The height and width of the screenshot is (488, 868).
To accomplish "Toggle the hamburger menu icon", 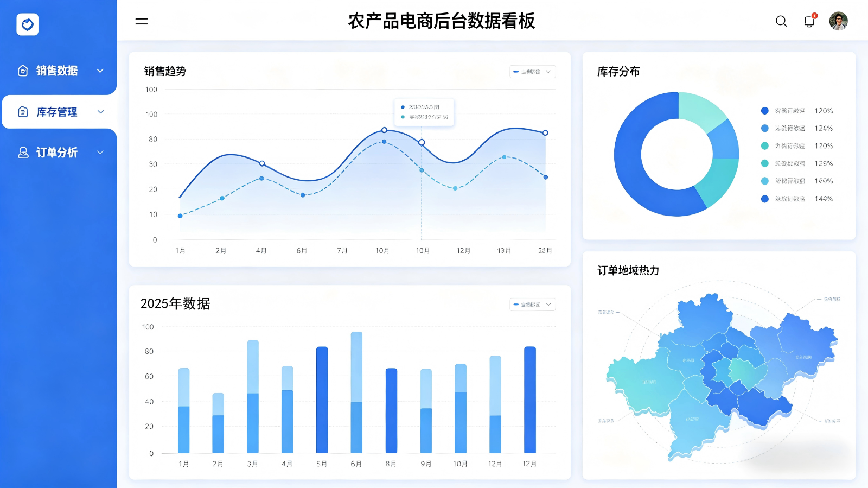I will click(142, 21).
